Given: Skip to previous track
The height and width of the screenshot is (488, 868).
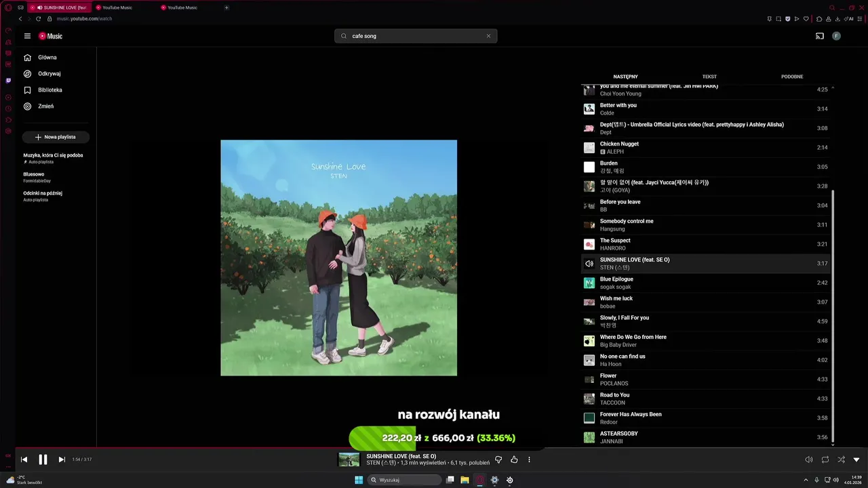Looking at the screenshot, I should coord(24,460).
